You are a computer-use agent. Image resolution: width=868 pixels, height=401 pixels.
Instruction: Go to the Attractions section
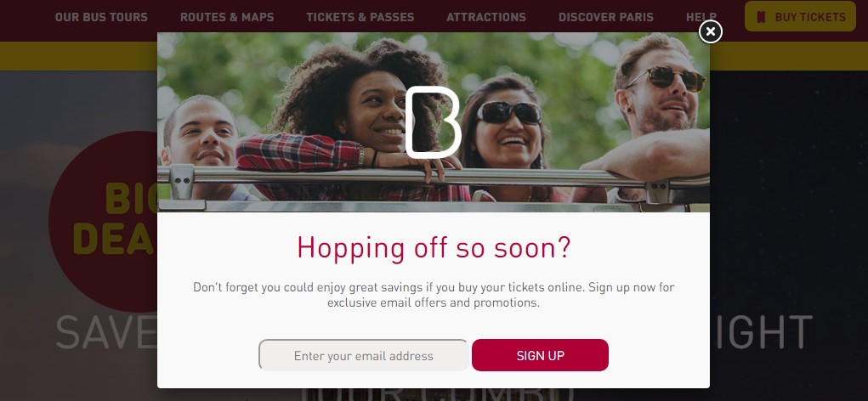coord(486,17)
